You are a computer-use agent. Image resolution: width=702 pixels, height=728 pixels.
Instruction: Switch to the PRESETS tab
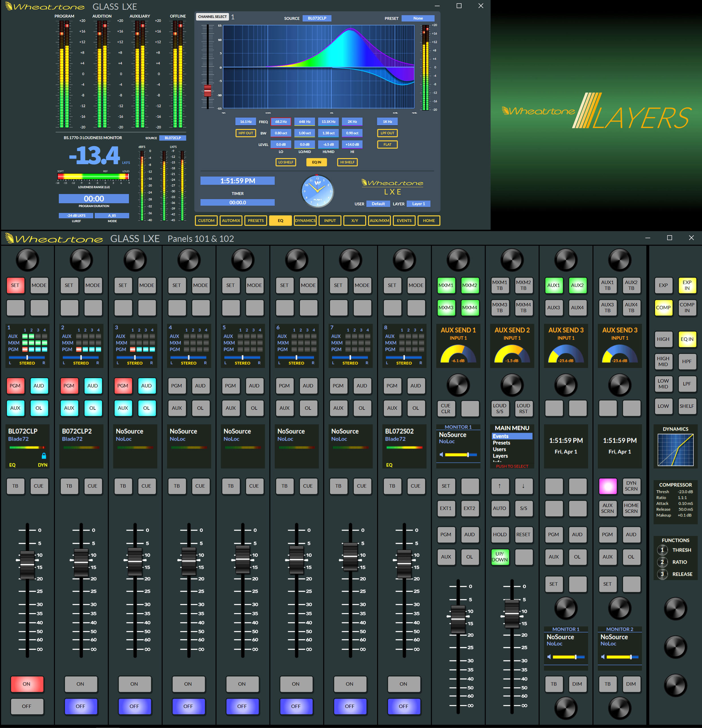[256, 221]
